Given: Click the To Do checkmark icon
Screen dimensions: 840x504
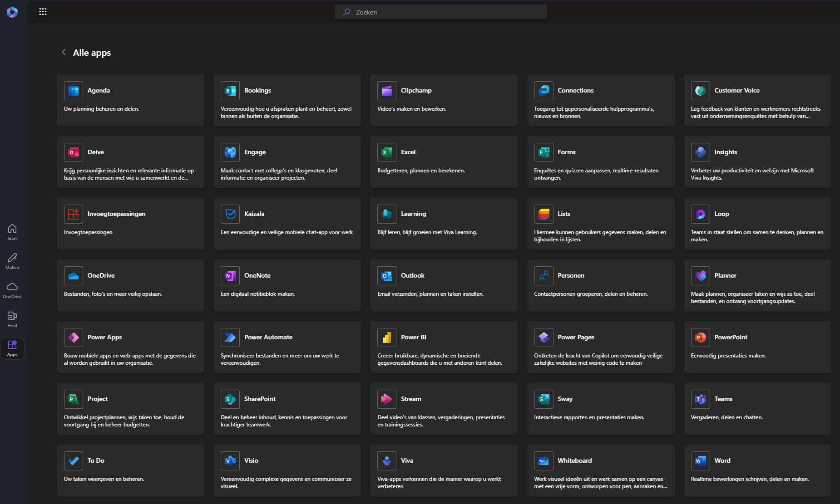Looking at the screenshot, I should 74,461.
